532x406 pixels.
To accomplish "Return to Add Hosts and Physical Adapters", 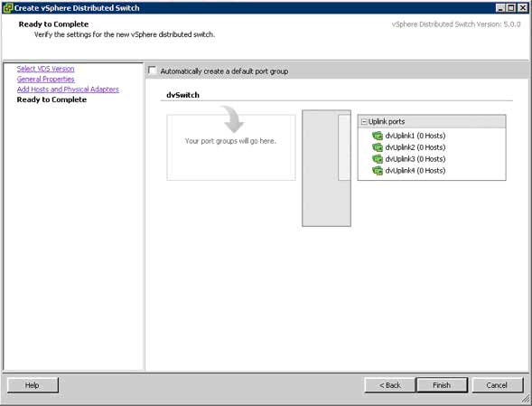I will coord(68,90).
